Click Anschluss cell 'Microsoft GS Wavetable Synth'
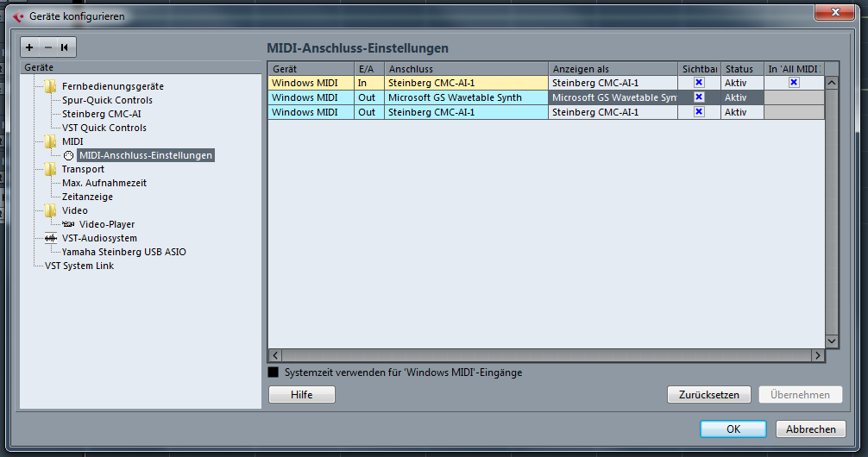 466,97
